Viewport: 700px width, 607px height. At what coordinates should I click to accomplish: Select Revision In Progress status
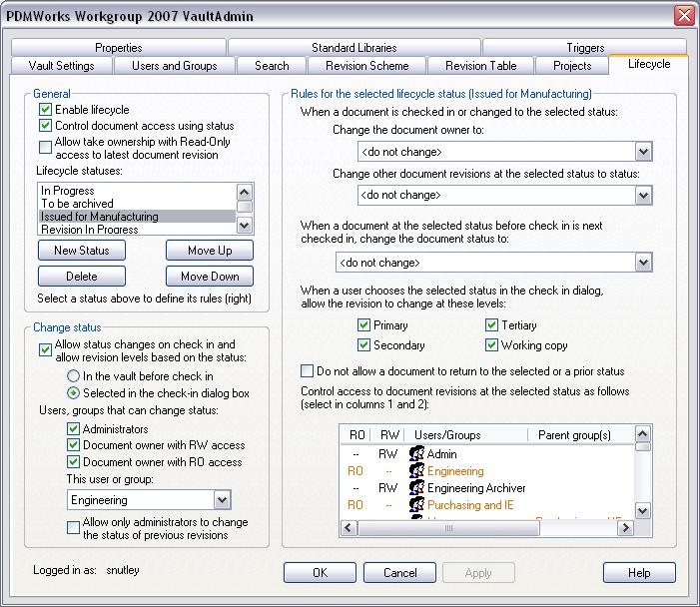coord(137,229)
